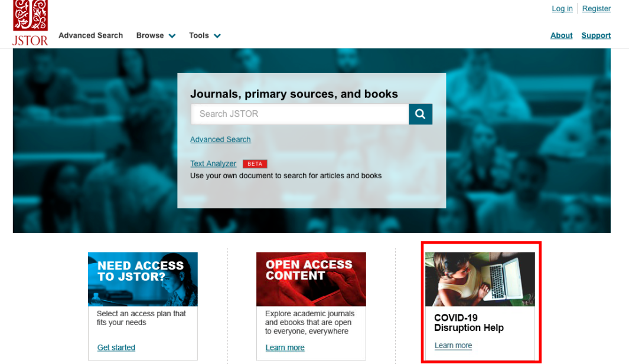Click the Advanced Search link below search box

(220, 140)
